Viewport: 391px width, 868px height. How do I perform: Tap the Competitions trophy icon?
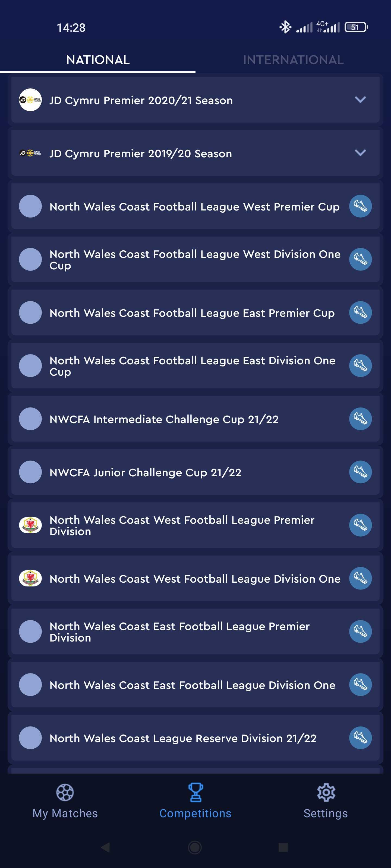pos(195,792)
